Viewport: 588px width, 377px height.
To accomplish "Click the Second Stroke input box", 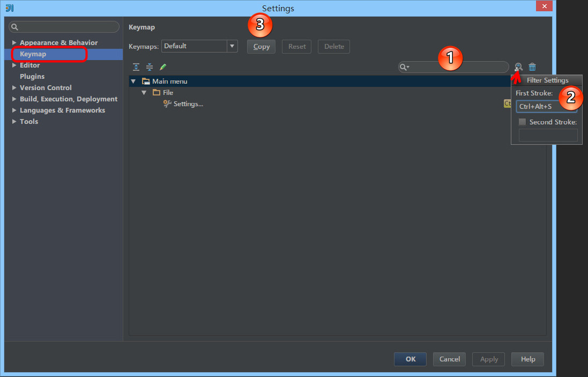I will (x=548, y=135).
